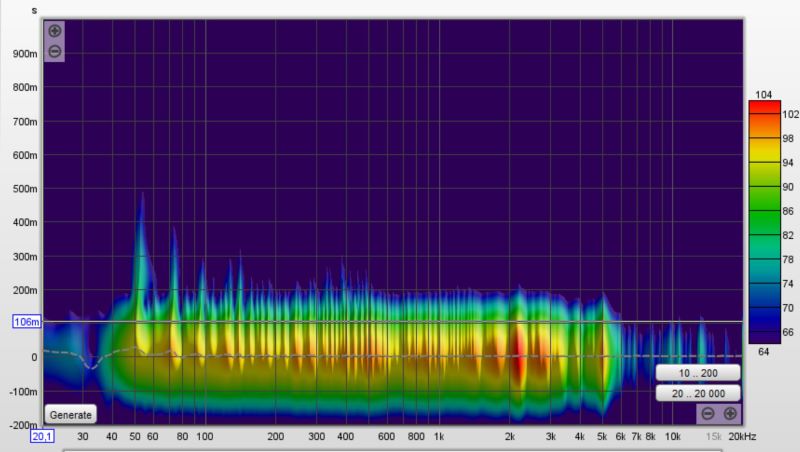Click the red hot spot near 2k
Screen dimensions: 800x452
520,356
